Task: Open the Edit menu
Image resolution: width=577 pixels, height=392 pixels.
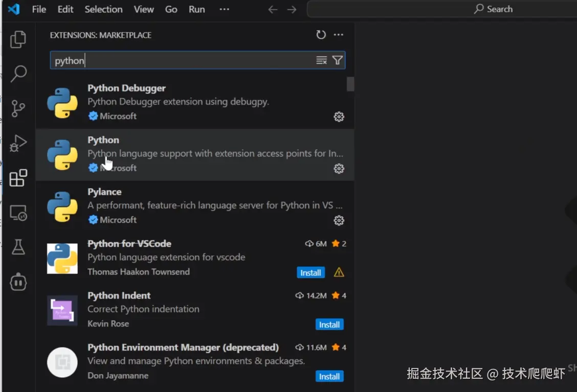Action: coord(65,9)
